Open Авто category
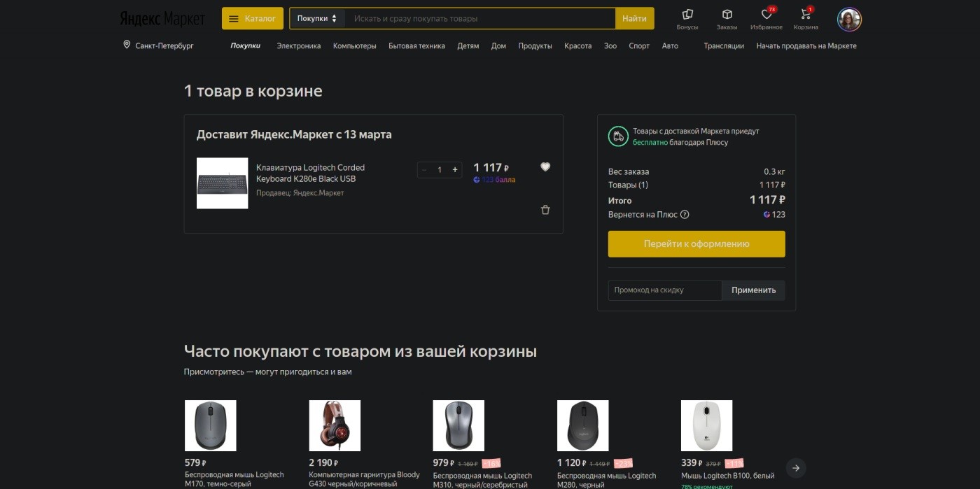 point(670,45)
